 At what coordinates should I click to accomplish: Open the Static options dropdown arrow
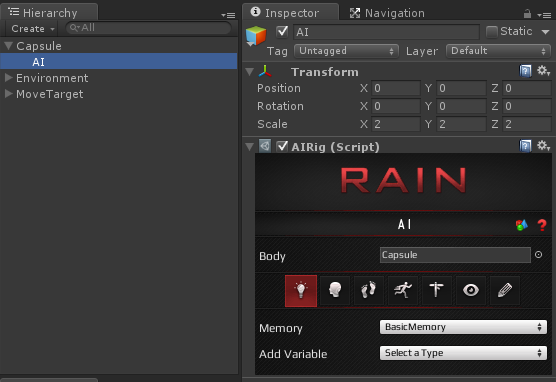tap(545, 32)
